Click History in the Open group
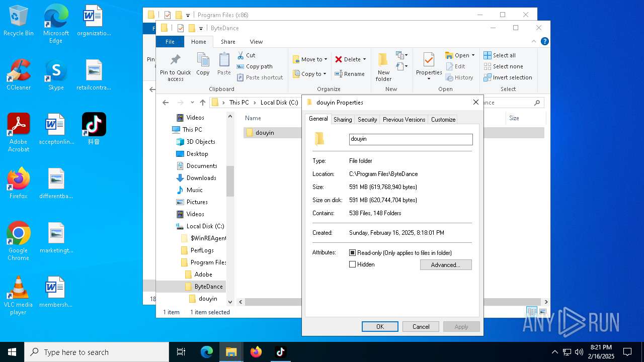This screenshot has width=644, height=362. pos(459,77)
